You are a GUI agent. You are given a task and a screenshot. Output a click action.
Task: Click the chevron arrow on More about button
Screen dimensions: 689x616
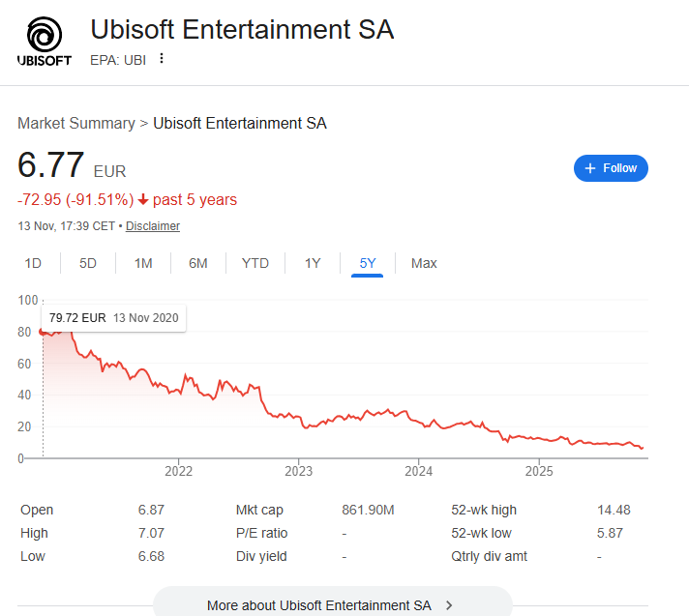pos(449,605)
